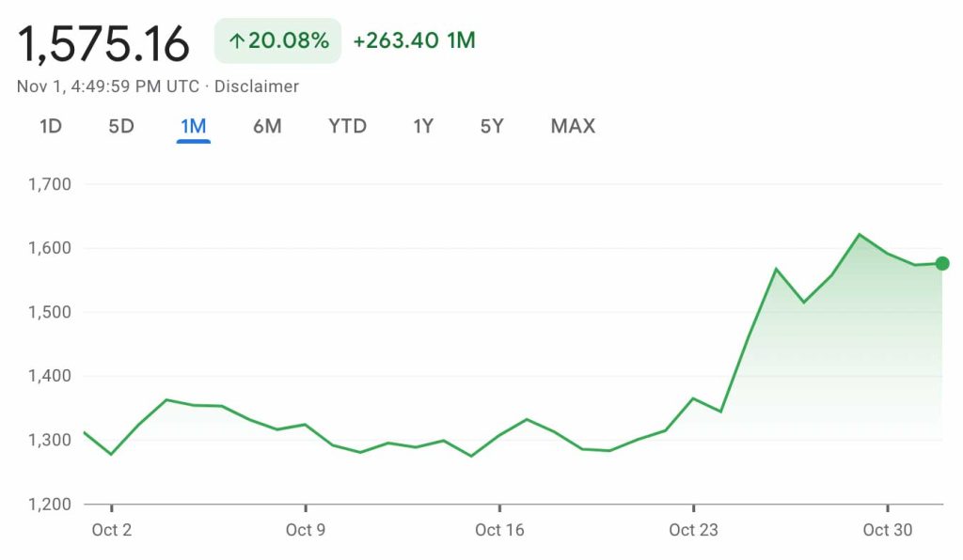Click the 20.08% gain badge
The height and width of the screenshot is (560, 963).
278,41
